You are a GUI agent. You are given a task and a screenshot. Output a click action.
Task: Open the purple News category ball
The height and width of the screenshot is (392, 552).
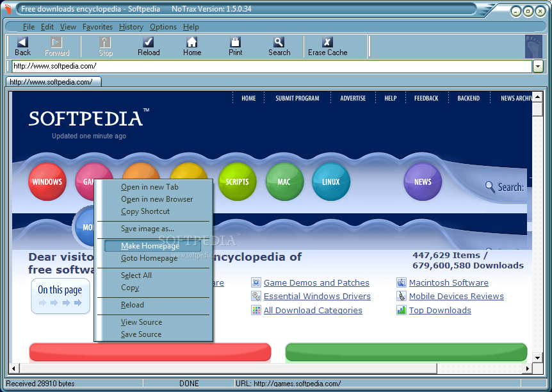click(423, 182)
